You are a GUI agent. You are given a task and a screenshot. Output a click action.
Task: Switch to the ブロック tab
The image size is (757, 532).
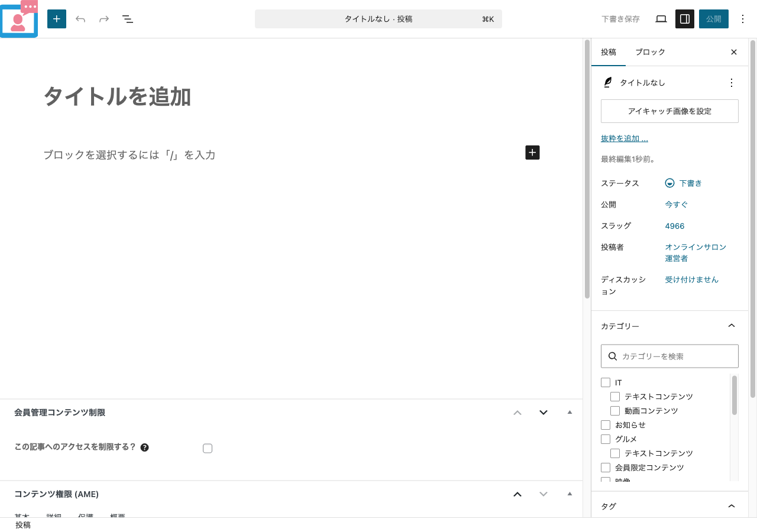tap(650, 52)
